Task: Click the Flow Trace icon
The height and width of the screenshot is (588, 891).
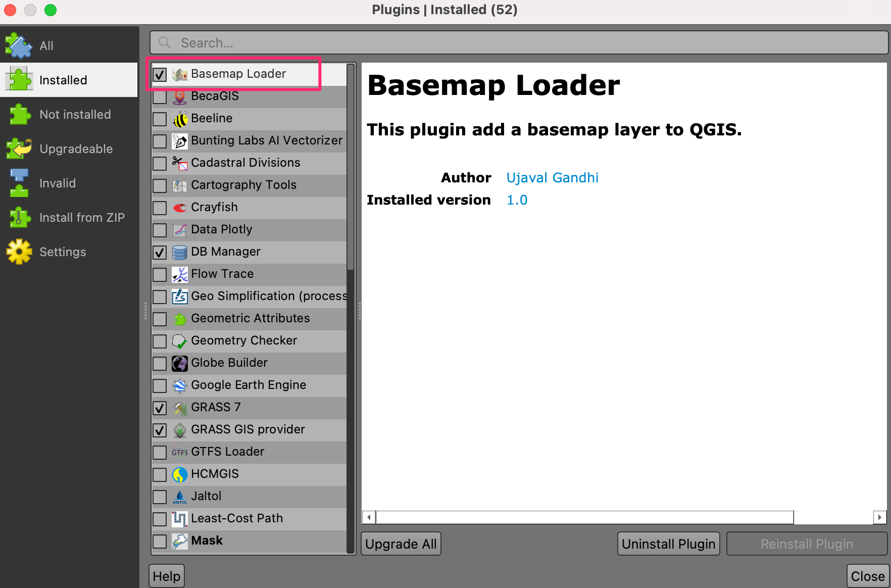Action: [x=180, y=274]
